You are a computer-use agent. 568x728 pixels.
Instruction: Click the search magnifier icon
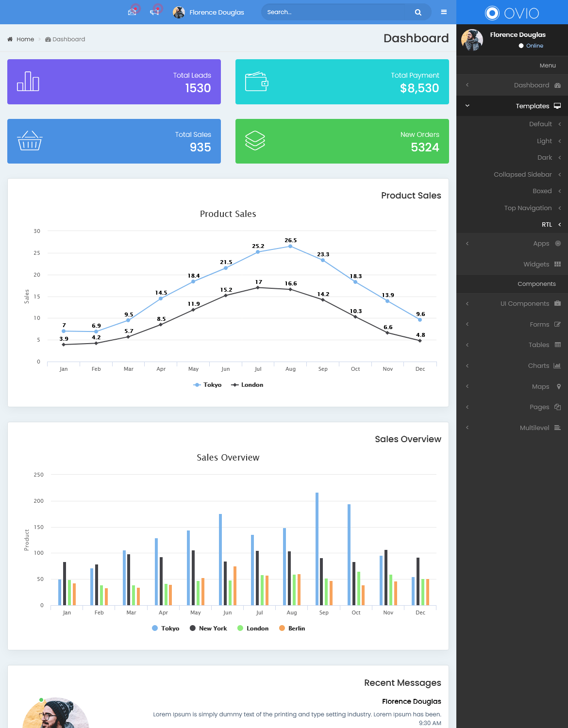coord(418,12)
